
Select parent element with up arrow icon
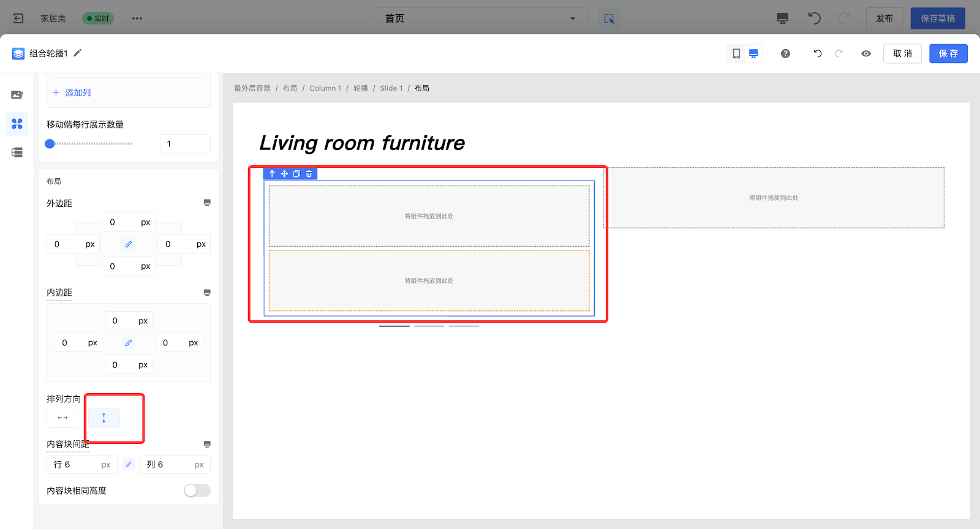click(272, 174)
